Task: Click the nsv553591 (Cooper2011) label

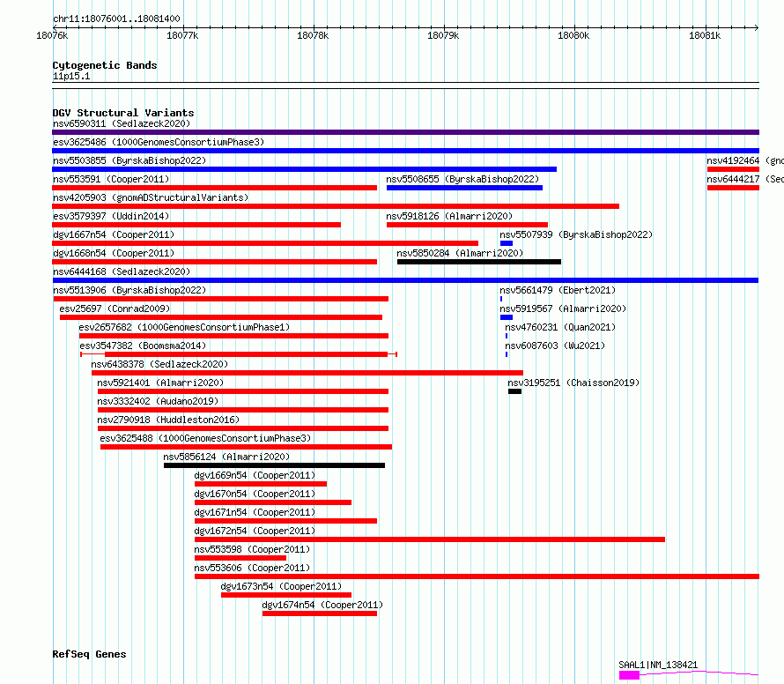Action: click(111, 179)
